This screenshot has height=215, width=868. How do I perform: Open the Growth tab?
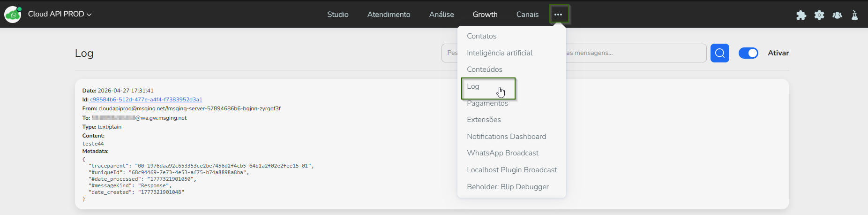[485, 15]
